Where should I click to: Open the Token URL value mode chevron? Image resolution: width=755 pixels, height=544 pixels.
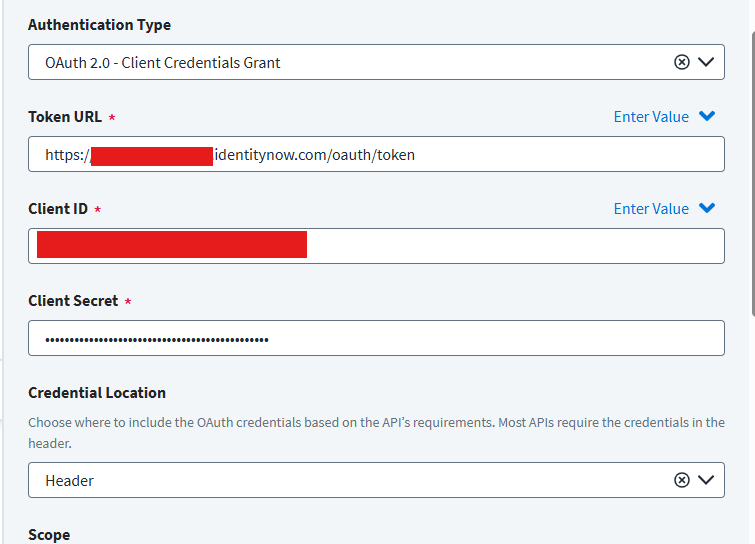[707, 117]
